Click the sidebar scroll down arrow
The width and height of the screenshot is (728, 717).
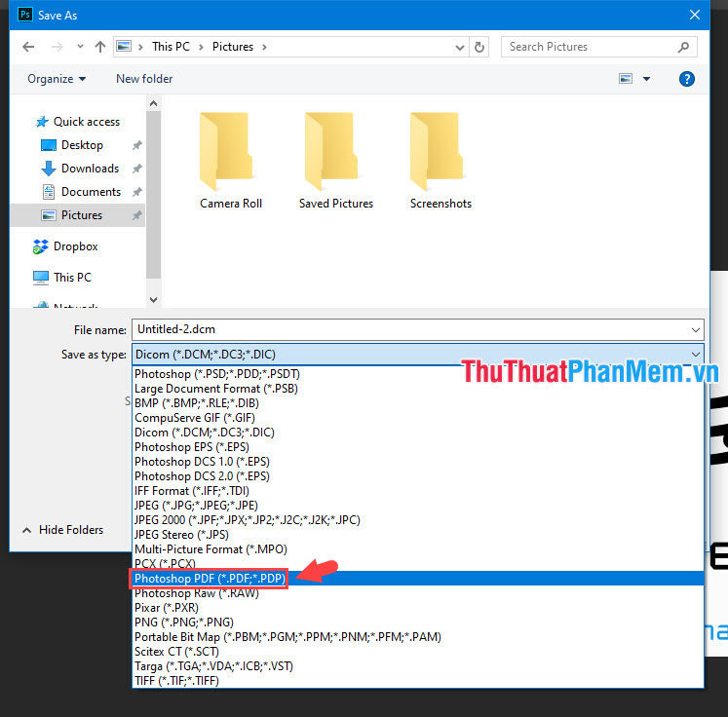(153, 300)
